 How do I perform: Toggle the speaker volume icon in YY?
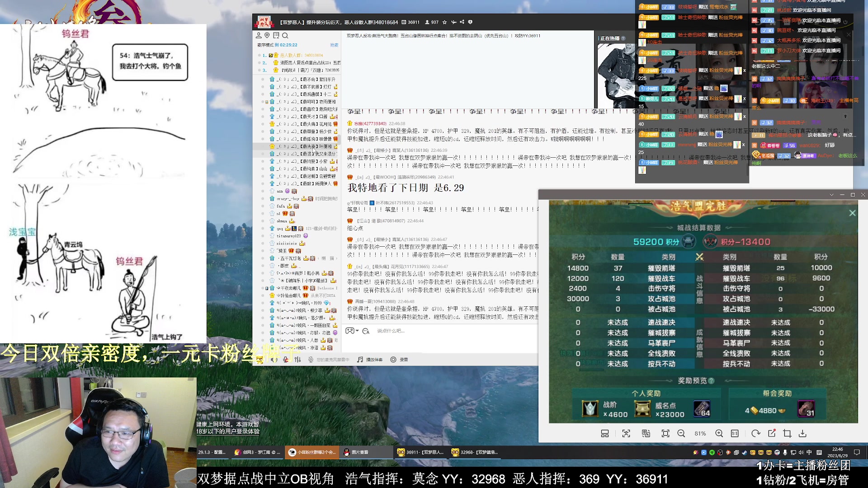pos(274,360)
